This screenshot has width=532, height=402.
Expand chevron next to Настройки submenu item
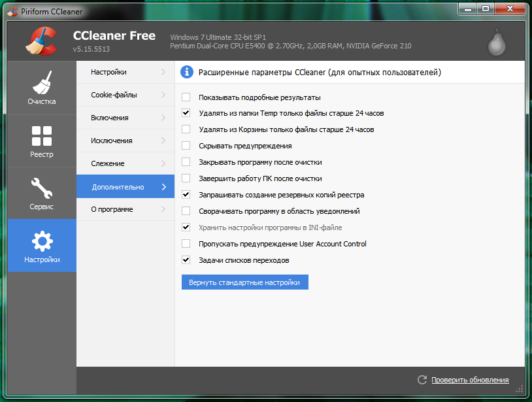[x=163, y=72]
